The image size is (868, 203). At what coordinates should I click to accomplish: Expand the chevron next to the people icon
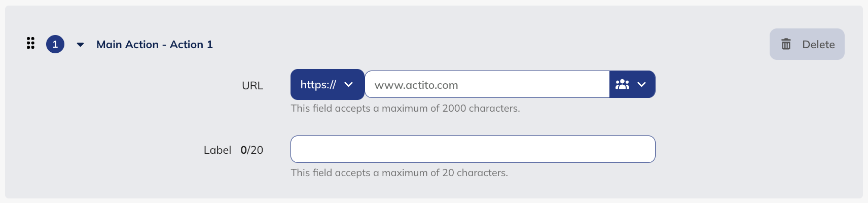tap(642, 85)
